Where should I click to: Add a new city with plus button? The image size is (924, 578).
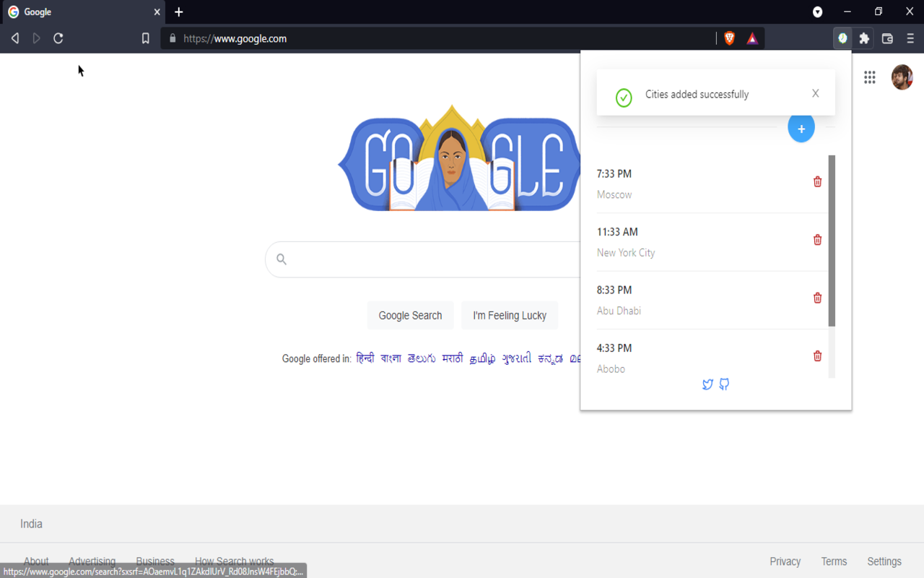pyautogui.click(x=801, y=129)
